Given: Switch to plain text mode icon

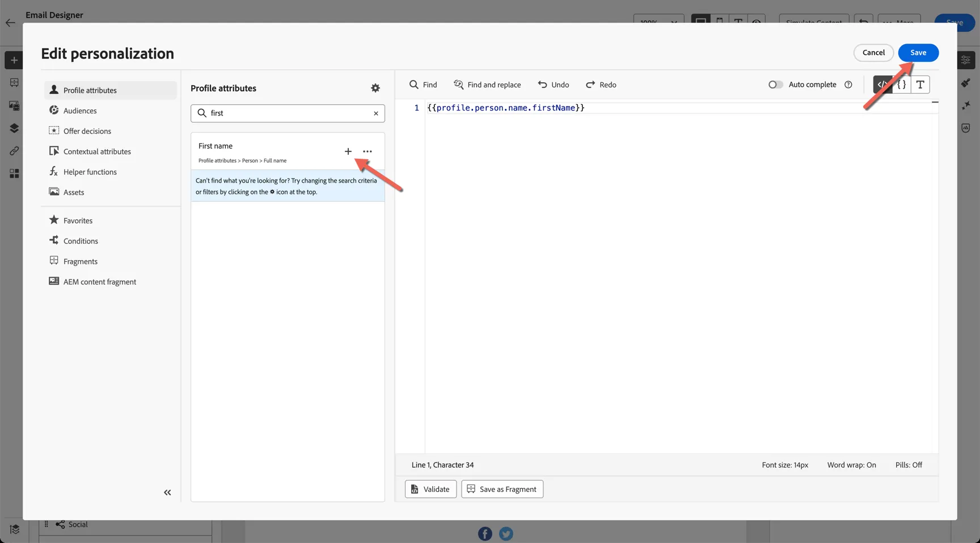Looking at the screenshot, I should (920, 84).
